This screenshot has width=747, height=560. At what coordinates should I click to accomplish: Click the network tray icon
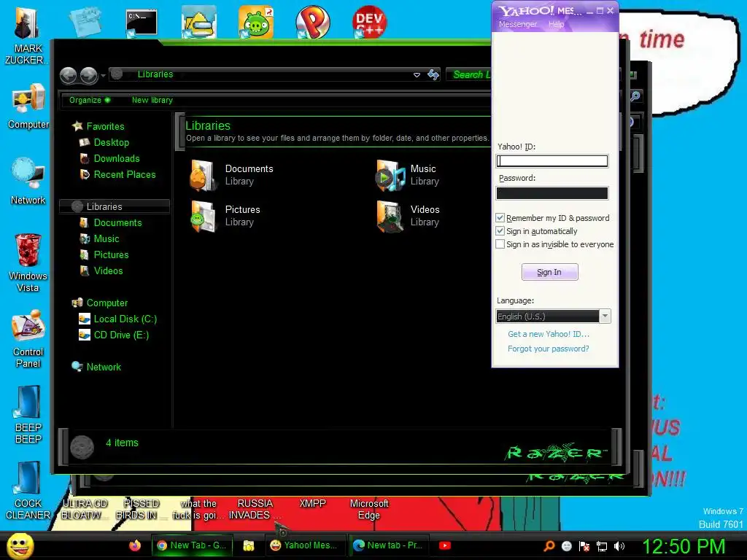click(602, 546)
